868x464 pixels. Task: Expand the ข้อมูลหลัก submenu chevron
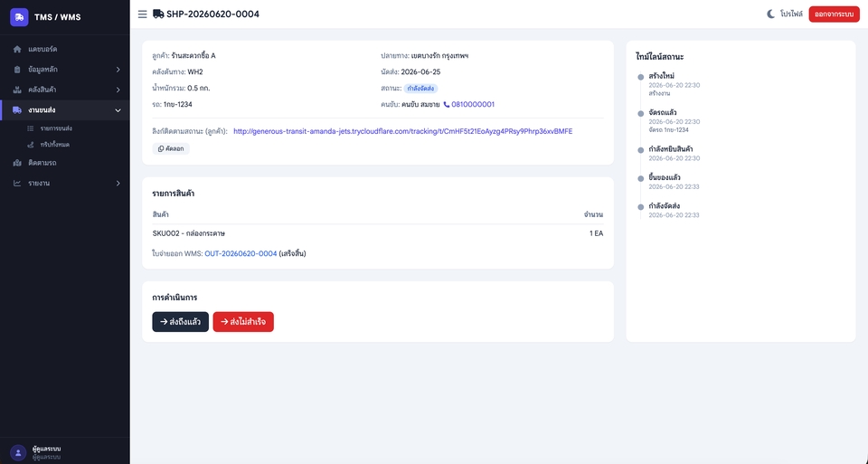118,70
